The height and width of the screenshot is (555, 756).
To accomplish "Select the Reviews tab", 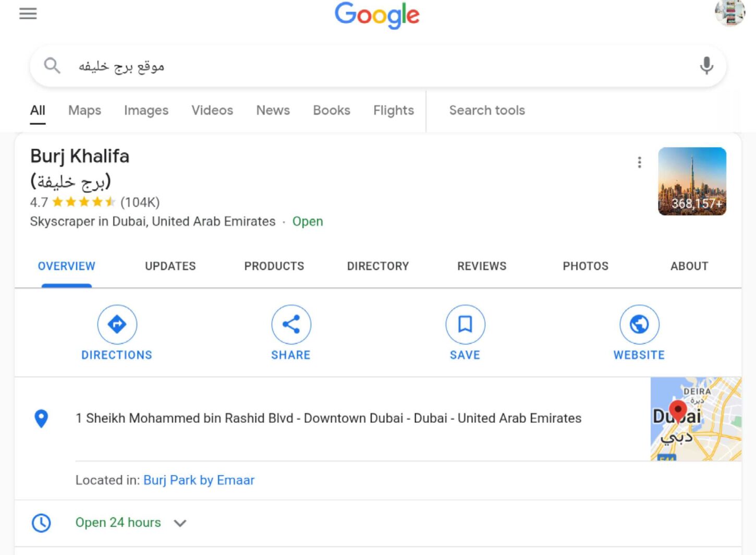I will click(x=482, y=266).
